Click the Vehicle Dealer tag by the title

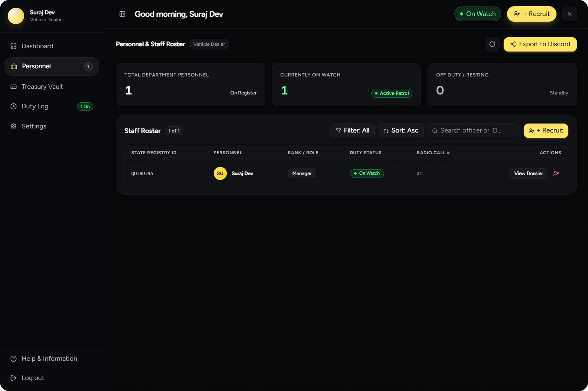pos(209,44)
